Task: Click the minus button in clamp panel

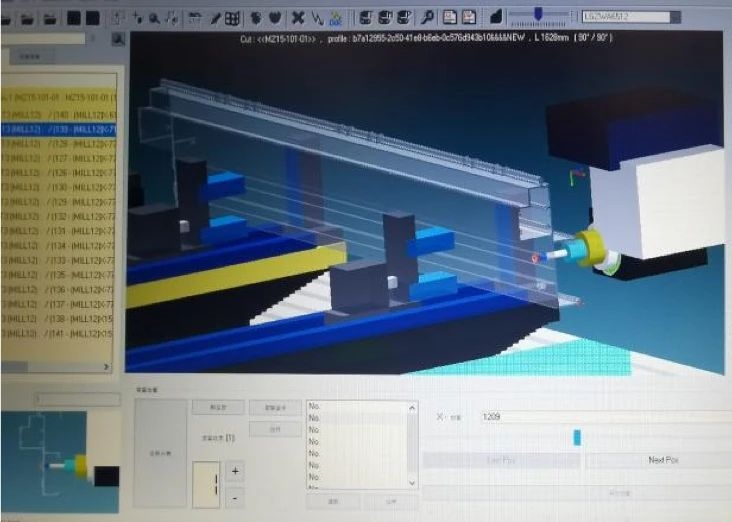Action: click(x=234, y=496)
